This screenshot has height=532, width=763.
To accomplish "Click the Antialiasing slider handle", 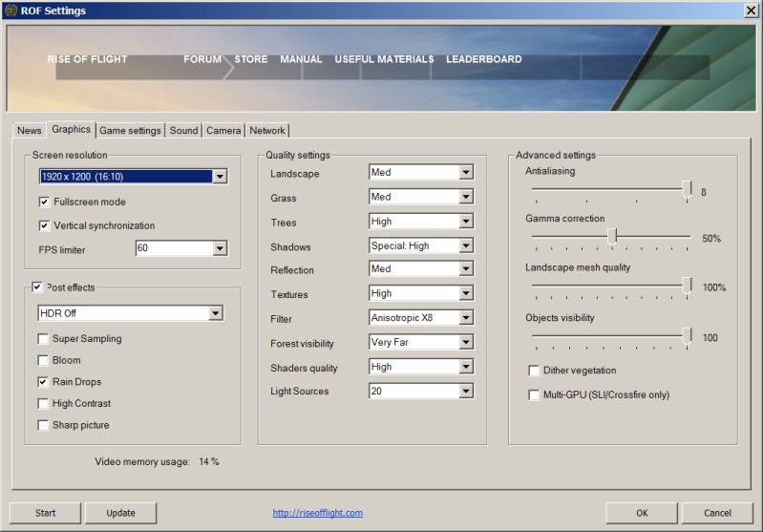I will tap(687, 189).
